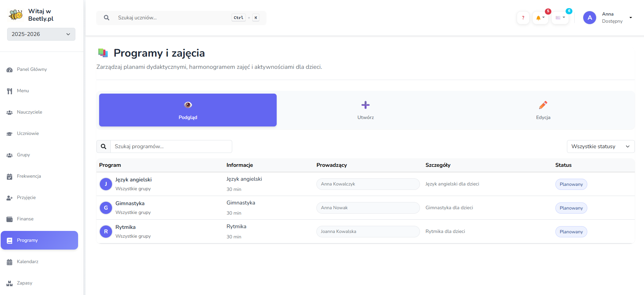Open Uczniowie in the sidebar

click(39, 134)
